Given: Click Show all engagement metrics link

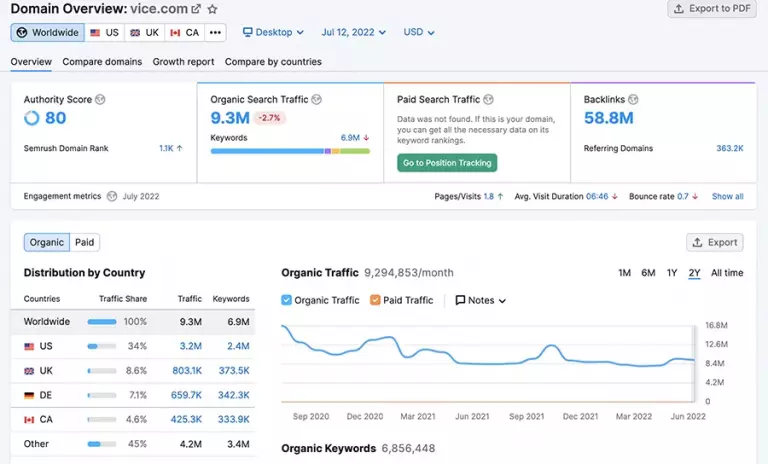Looking at the screenshot, I should (727, 196).
